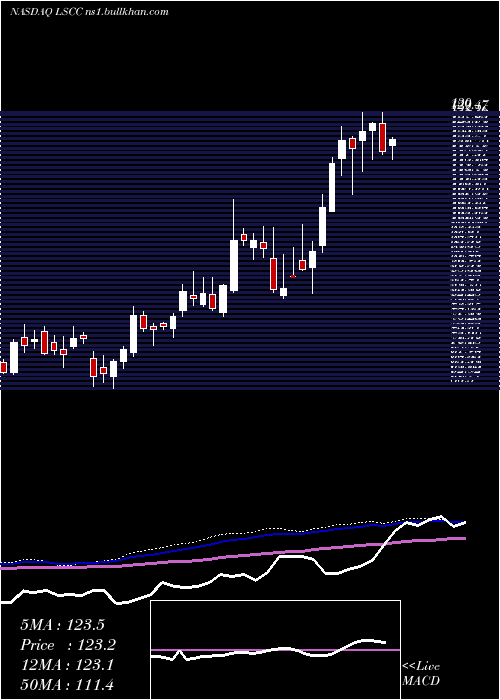Click the last white candlestick on the chart
The height and width of the screenshot is (700, 500).
392,146
